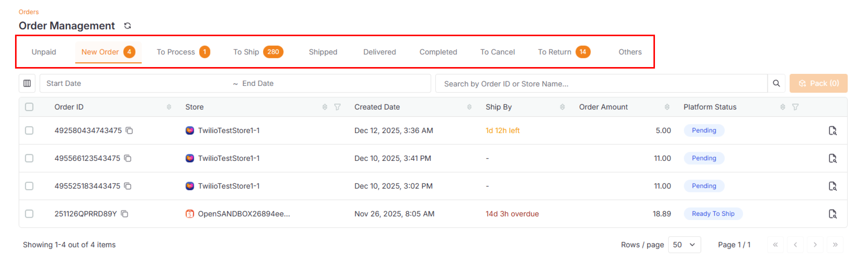Copy order ID 492580434743475 using copy icon

click(x=129, y=130)
